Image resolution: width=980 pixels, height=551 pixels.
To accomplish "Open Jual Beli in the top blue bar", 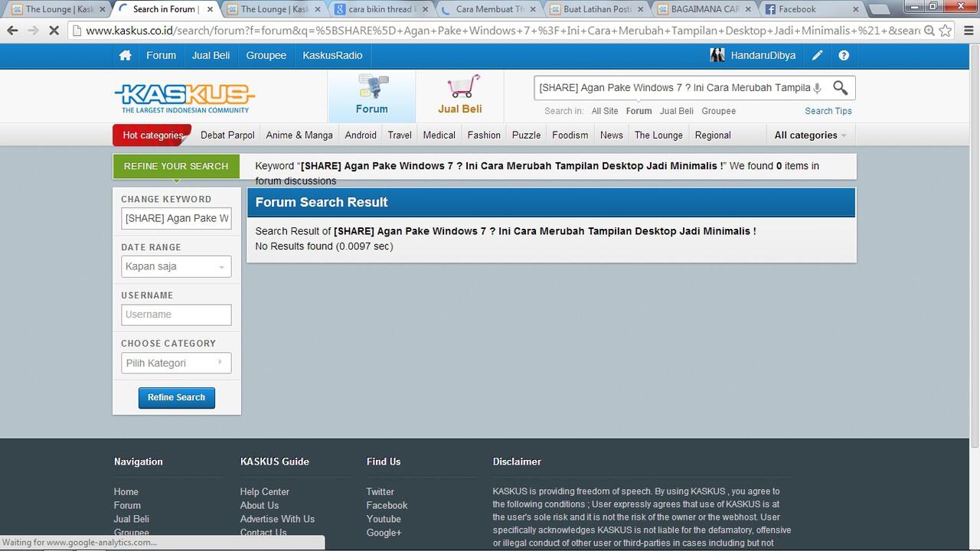I will pos(211,55).
